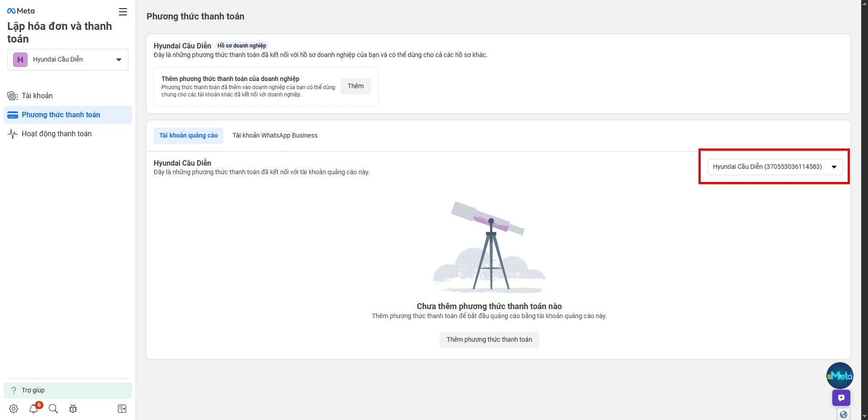Viewport: 868px width, 420px height.
Task: Open the settings gear icon
Action: coord(14,409)
